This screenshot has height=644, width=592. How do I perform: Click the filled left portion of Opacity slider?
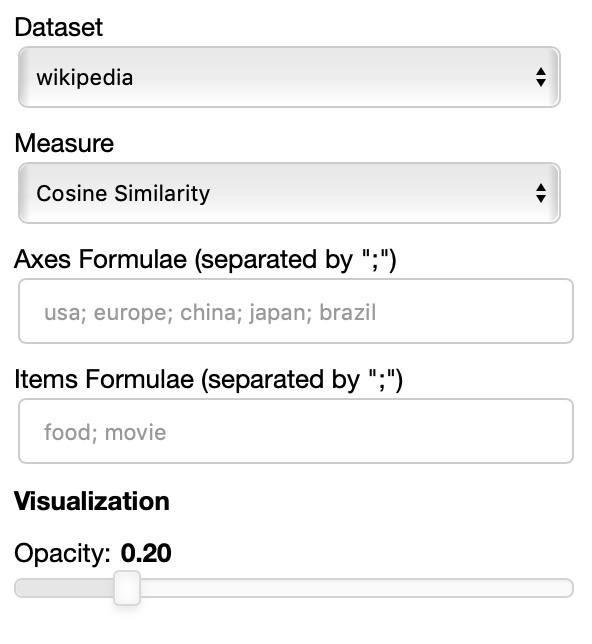[64, 588]
